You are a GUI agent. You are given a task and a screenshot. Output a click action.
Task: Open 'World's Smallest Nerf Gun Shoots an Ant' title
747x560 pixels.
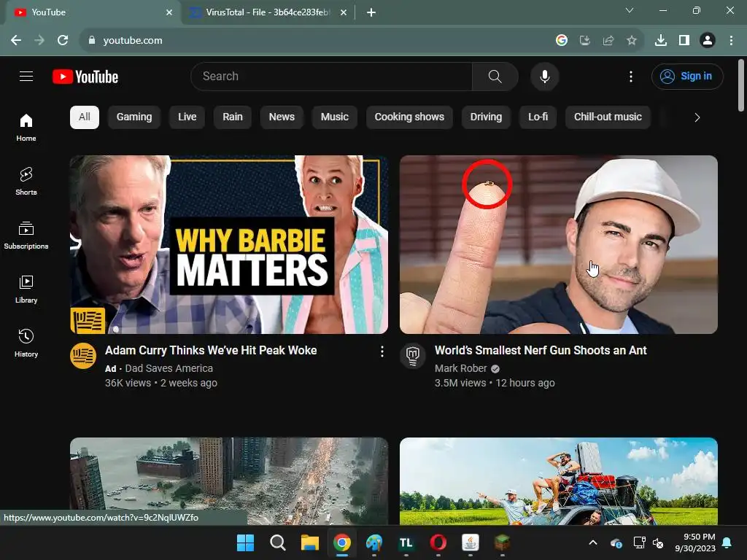pos(541,351)
